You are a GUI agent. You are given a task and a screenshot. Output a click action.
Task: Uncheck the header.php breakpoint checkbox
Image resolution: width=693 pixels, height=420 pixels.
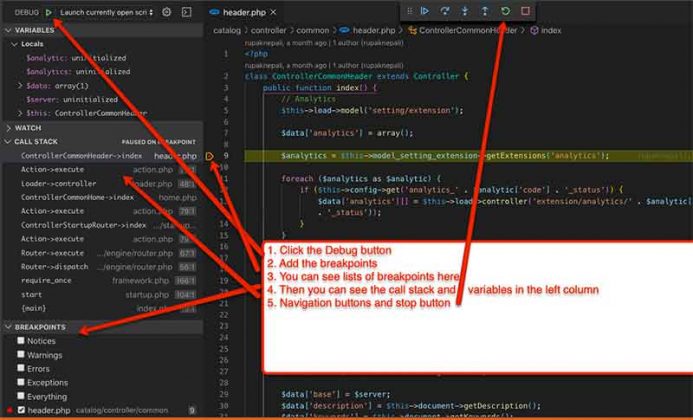21,410
